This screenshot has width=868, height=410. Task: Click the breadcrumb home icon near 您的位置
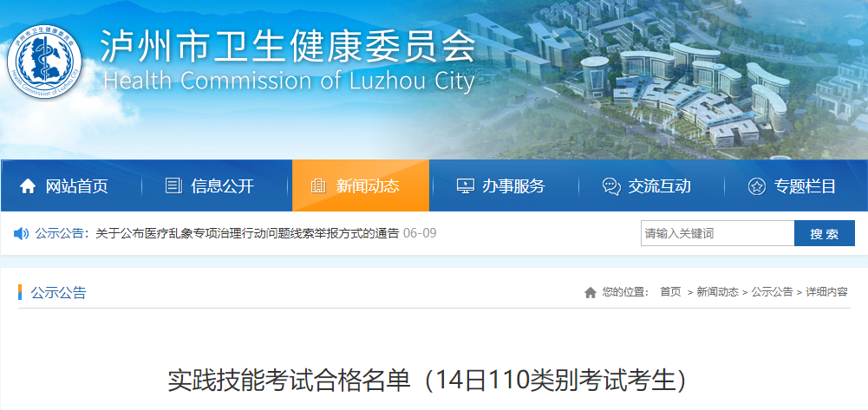point(591,292)
